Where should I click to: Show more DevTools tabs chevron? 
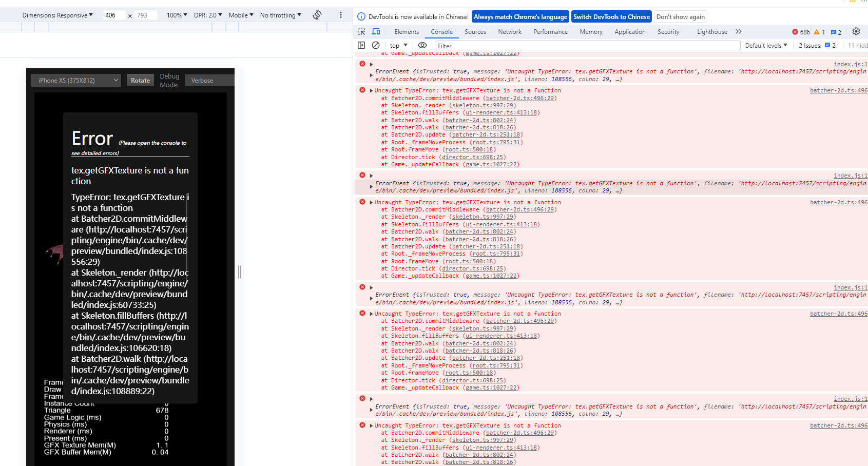point(739,31)
